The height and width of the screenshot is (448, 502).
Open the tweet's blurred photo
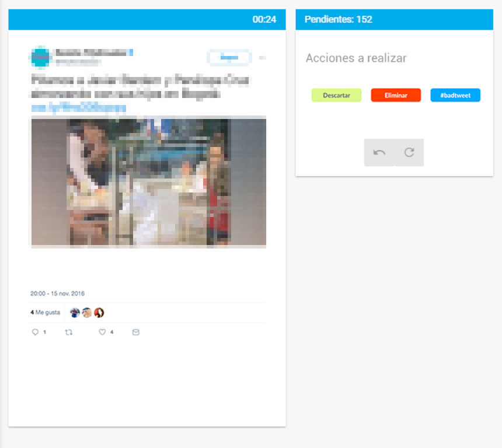pyautogui.click(x=148, y=182)
